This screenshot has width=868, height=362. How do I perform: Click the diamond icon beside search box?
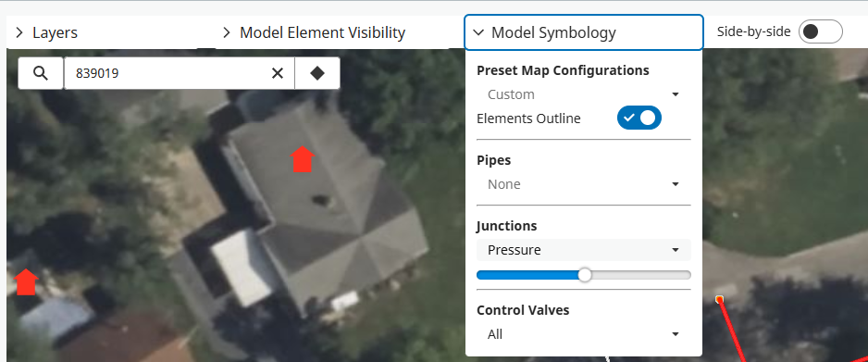coord(317,73)
